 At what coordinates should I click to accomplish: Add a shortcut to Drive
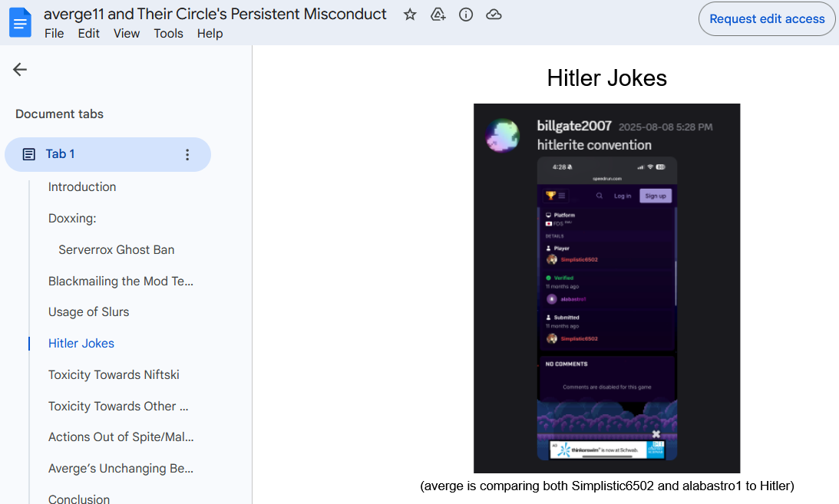[x=438, y=15]
